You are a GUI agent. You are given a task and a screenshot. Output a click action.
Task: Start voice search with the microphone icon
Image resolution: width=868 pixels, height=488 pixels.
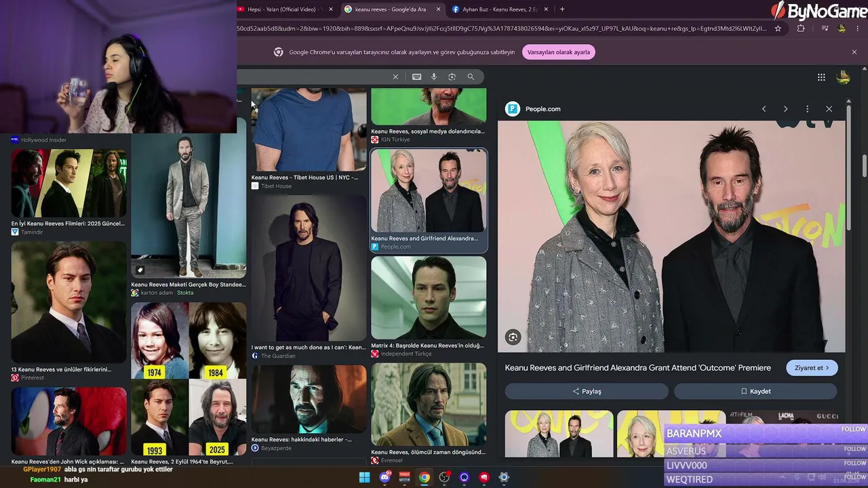click(x=434, y=77)
